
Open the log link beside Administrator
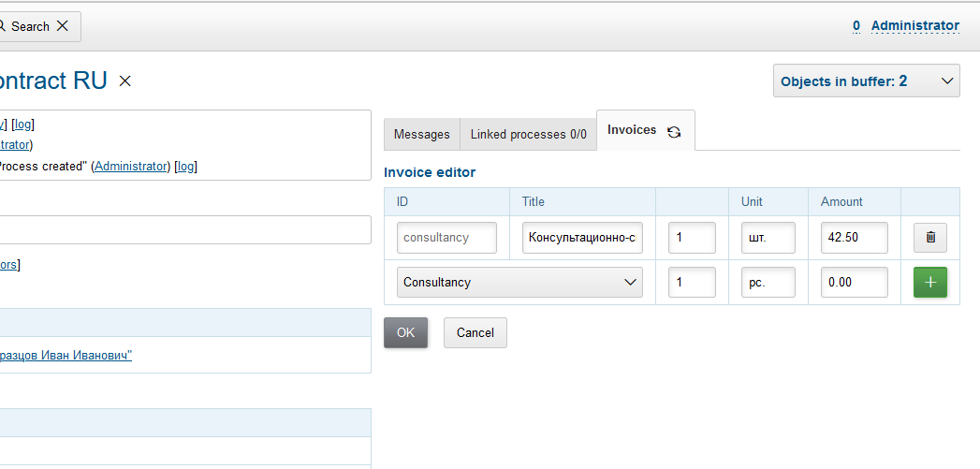pyautogui.click(x=185, y=167)
